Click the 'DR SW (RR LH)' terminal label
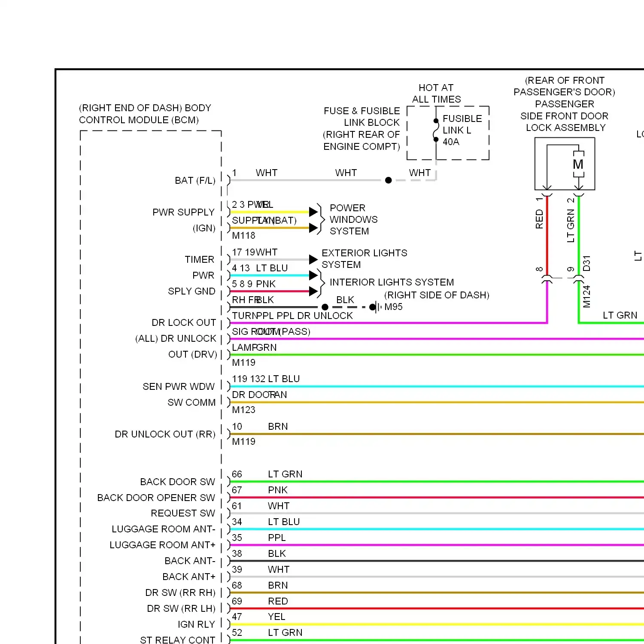The width and height of the screenshot is (644, 644). point(181,608)
